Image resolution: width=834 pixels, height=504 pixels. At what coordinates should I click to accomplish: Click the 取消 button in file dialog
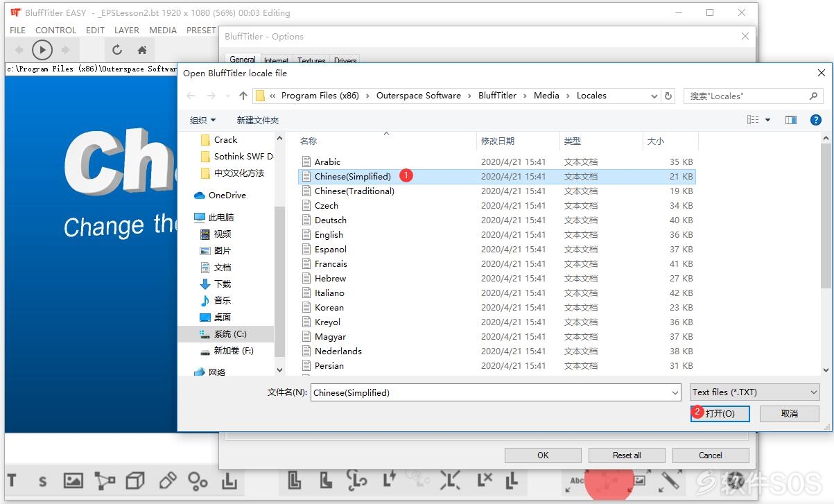(x=790, y=413)
